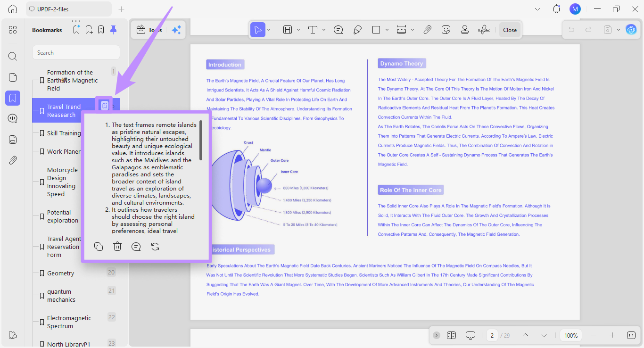
Task: Open the tab list chevron in title bar
Action: click(x=538, y=9)
